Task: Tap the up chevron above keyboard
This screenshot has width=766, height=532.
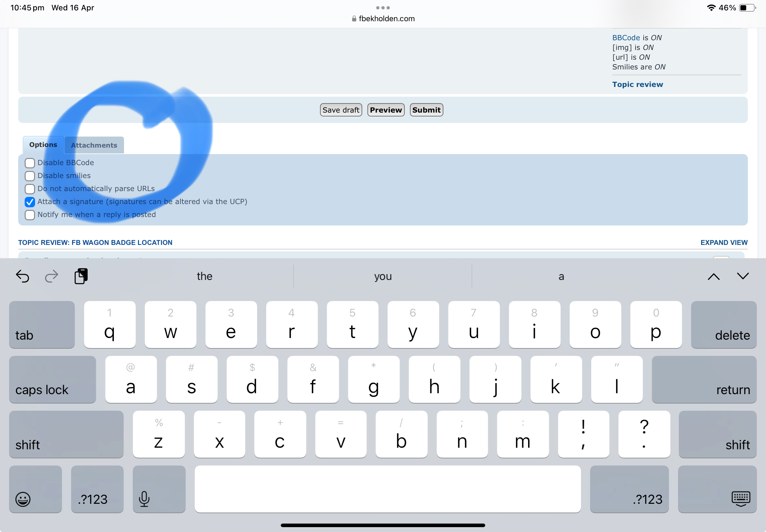Action: tap(713, 276)
